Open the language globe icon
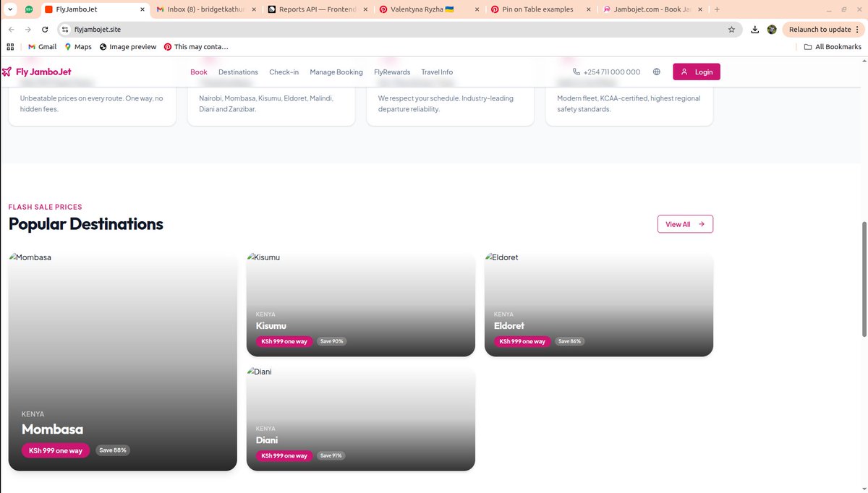 tap(656, 72)
